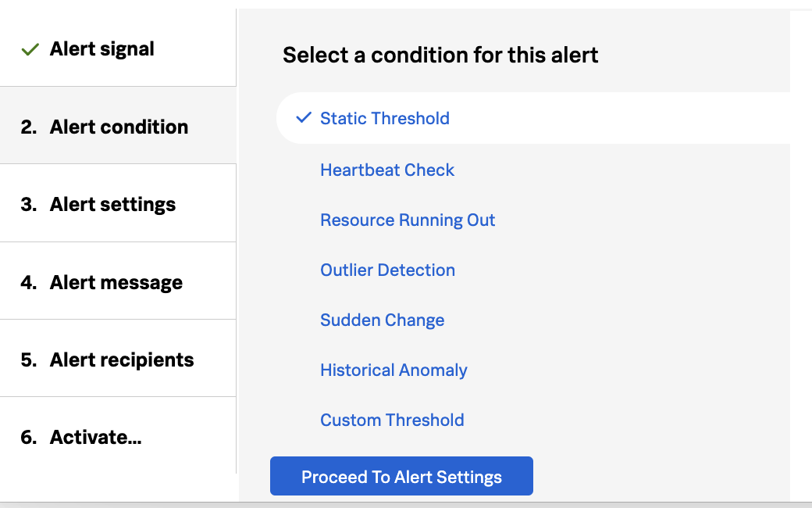Screen dimensions: 812x508
Task: Pick the Sudden Change condition
Action: 382,320
